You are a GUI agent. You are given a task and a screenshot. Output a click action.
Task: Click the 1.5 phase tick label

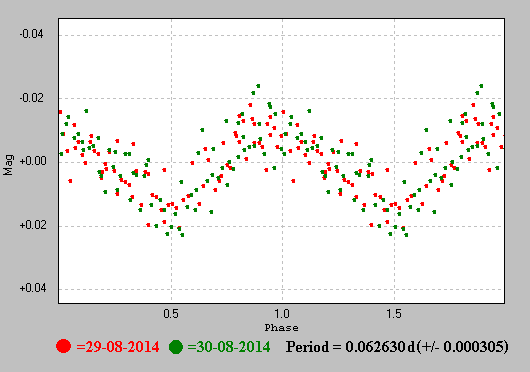click(394, 314)
